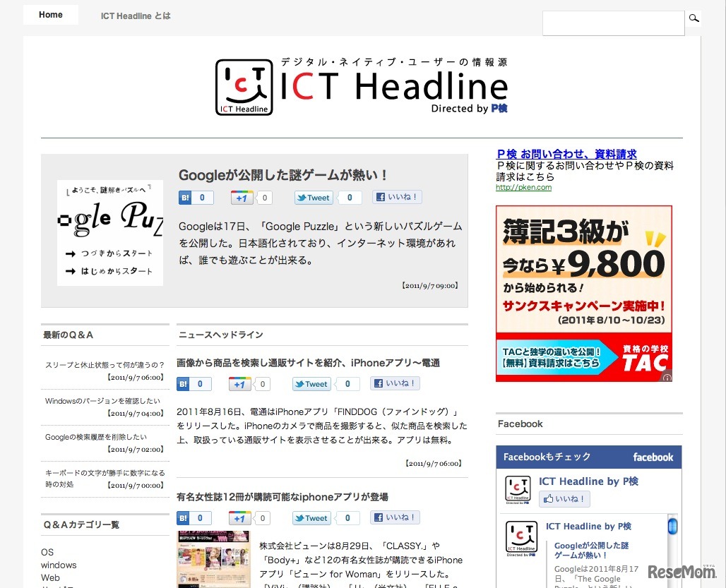
Task: Tweet the Google puzzle game article
Action: 314,198
